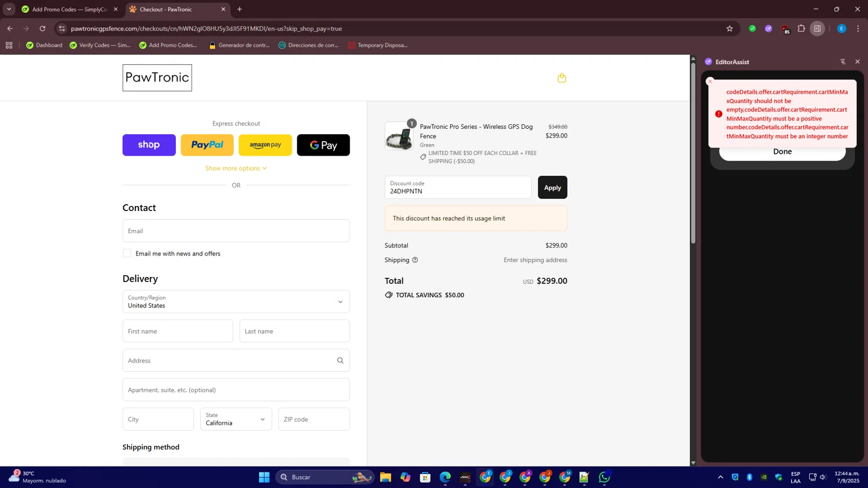Unpin the EditorAssist side panel

tap(843, 62)
